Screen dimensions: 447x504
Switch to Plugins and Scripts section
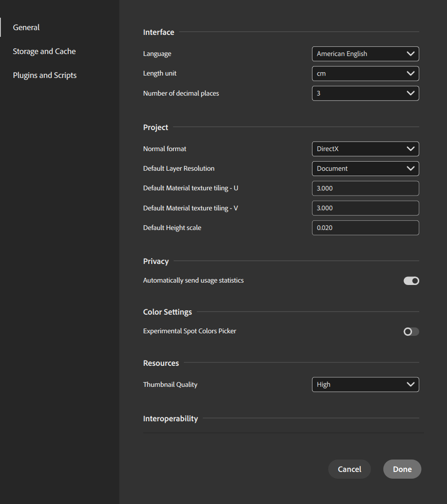45,75
